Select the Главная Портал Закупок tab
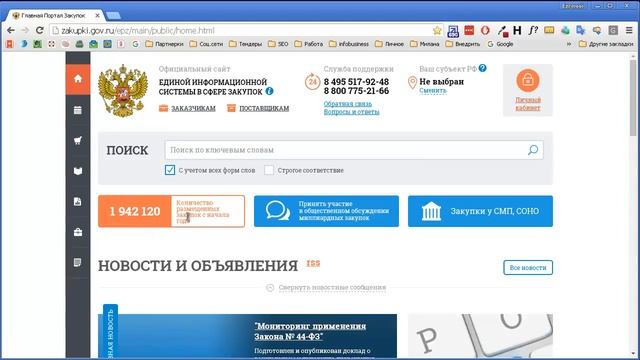The width and height of the screenshot is (640, 360). coord(53,16)
